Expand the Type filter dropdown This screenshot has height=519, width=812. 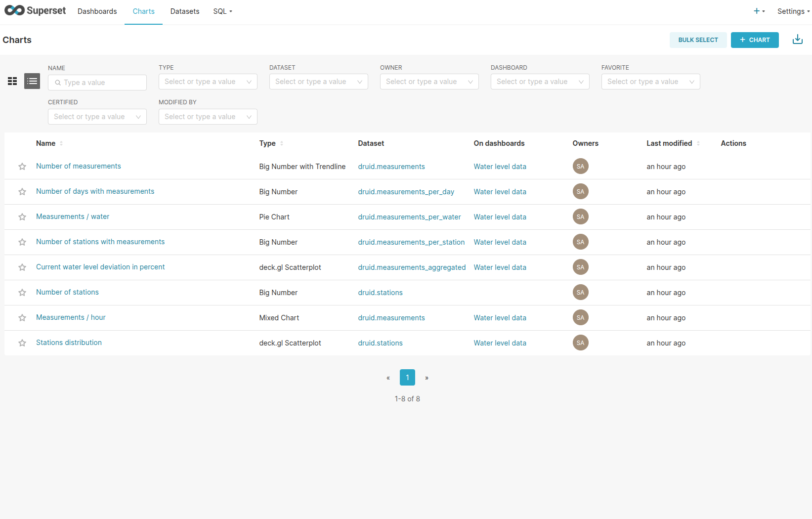[208, 82]
